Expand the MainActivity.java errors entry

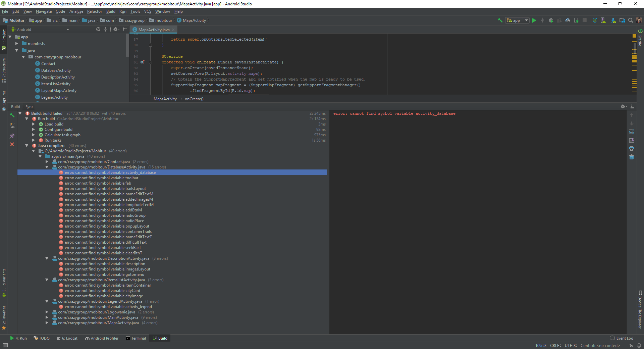(47, 317)
